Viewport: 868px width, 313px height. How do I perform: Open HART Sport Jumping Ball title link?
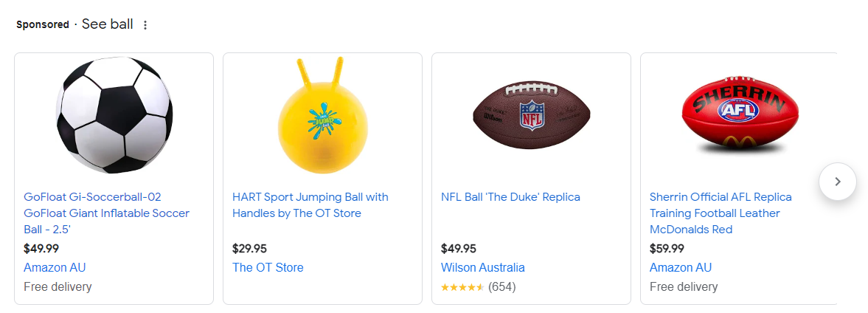click(x=310, y=204)
